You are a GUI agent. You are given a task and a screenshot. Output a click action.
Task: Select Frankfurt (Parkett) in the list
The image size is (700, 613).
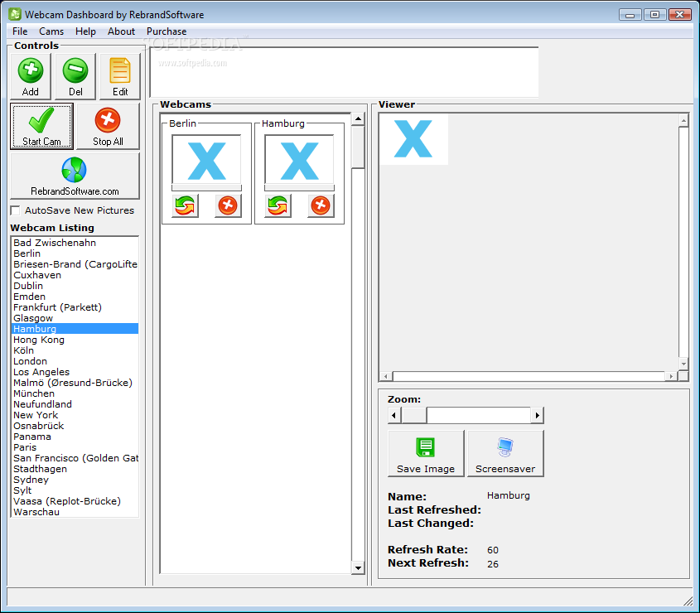point(75,307)
